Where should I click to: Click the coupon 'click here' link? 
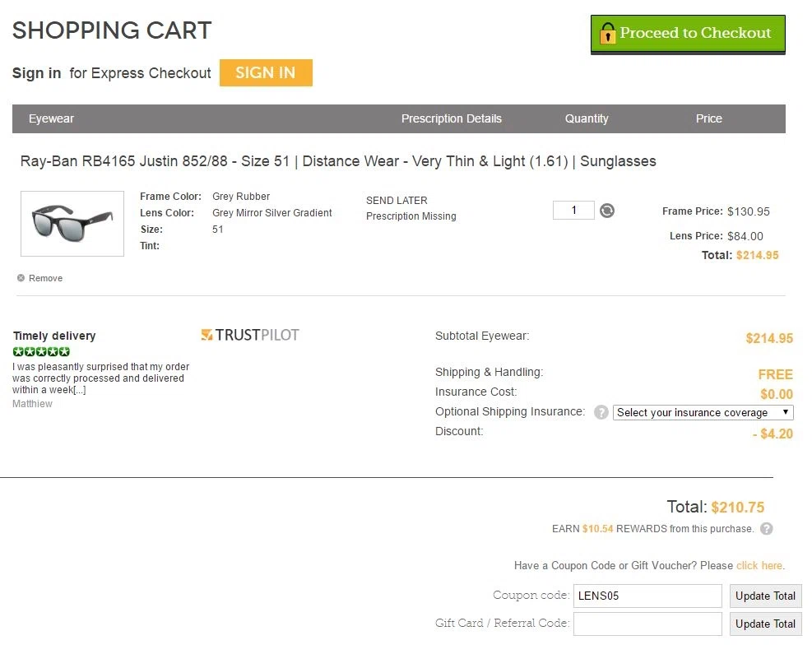click(x=759, y=565)
